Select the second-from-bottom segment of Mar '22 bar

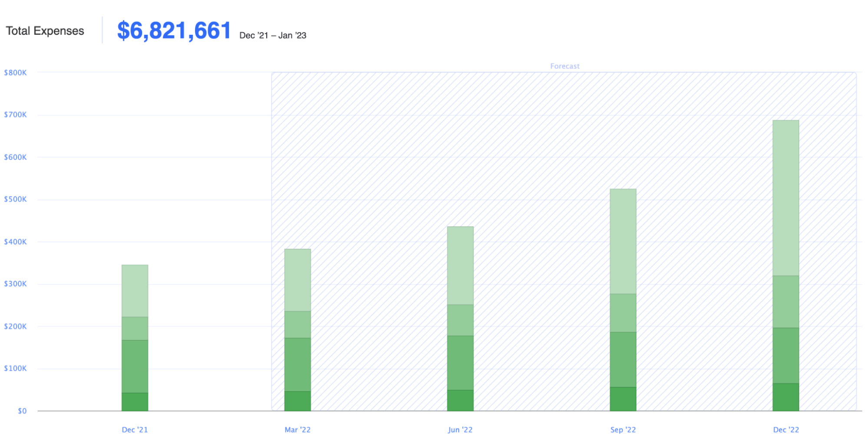pyautogui.click(x=297, y=365)
